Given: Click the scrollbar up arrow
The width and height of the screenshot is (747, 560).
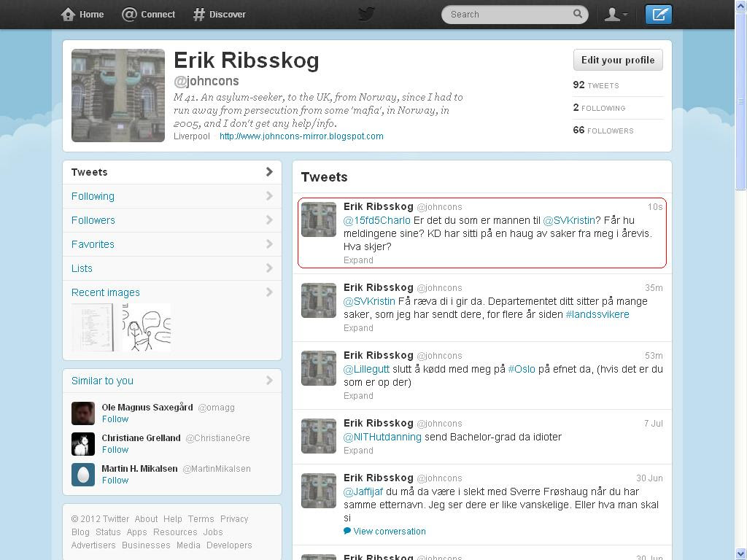Looking at the screenshot, I should tap(741, 5).
